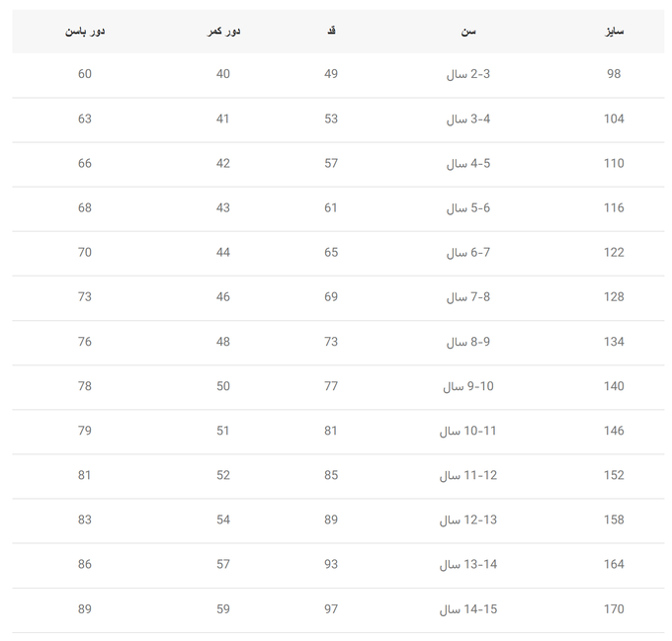The width and height of the screenshot is (672, 641).
Task: Select the 8-9 سال age cell
Action: point(468,342)
